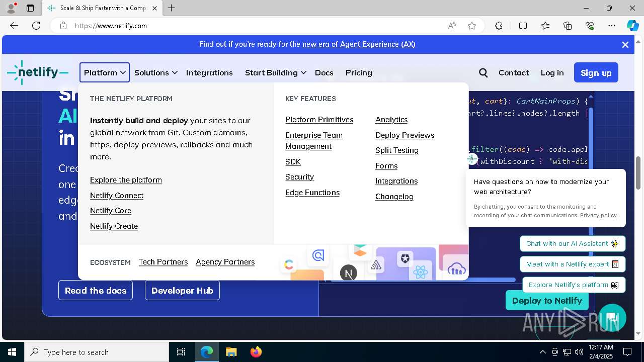
Task: Open the Pricing page
Action: pyautogui.click(x=359, y=72)
